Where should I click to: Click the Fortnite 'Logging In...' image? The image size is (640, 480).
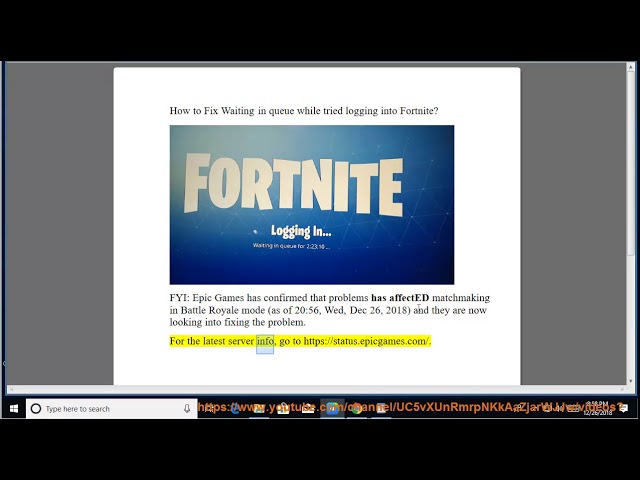pyautogui.click(x=312, y=205)
